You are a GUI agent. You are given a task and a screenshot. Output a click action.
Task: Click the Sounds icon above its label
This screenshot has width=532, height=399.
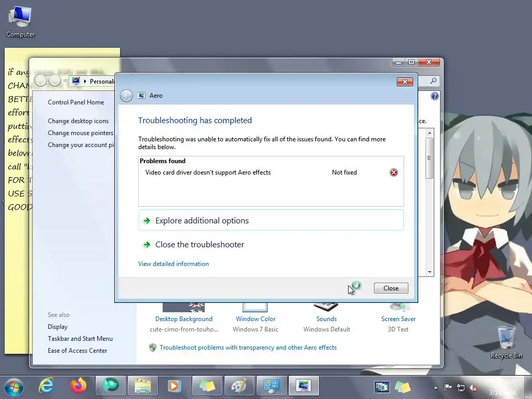pyautogui.click(x=326, y=307)
